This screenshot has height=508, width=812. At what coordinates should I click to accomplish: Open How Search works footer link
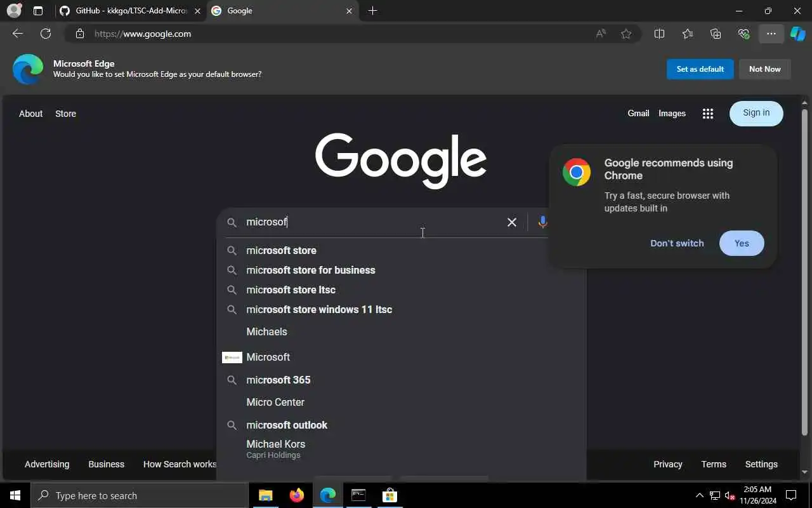click(x=180, y=464)
